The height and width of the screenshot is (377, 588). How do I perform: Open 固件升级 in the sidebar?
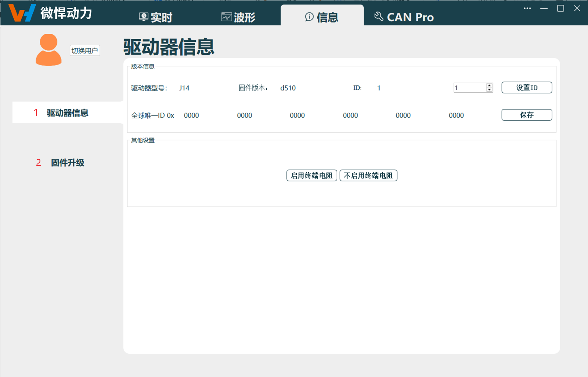(x=67, y=162)
